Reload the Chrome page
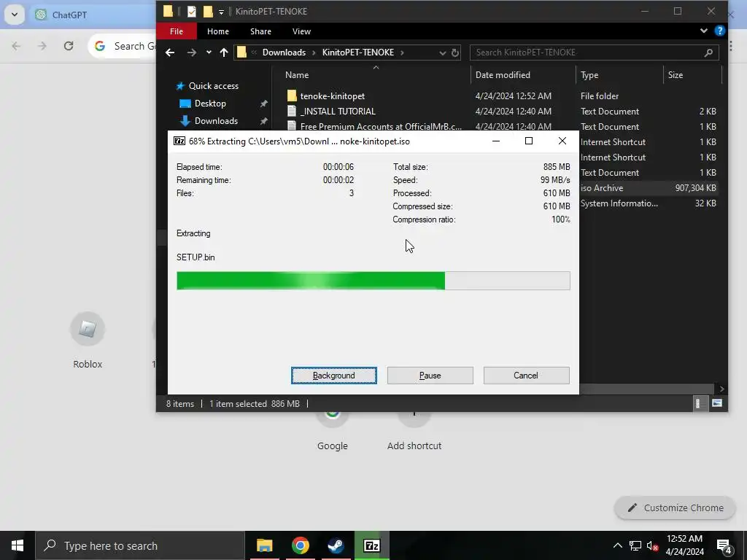Viewport: 747px width, 560px height. tap(69, 46)
